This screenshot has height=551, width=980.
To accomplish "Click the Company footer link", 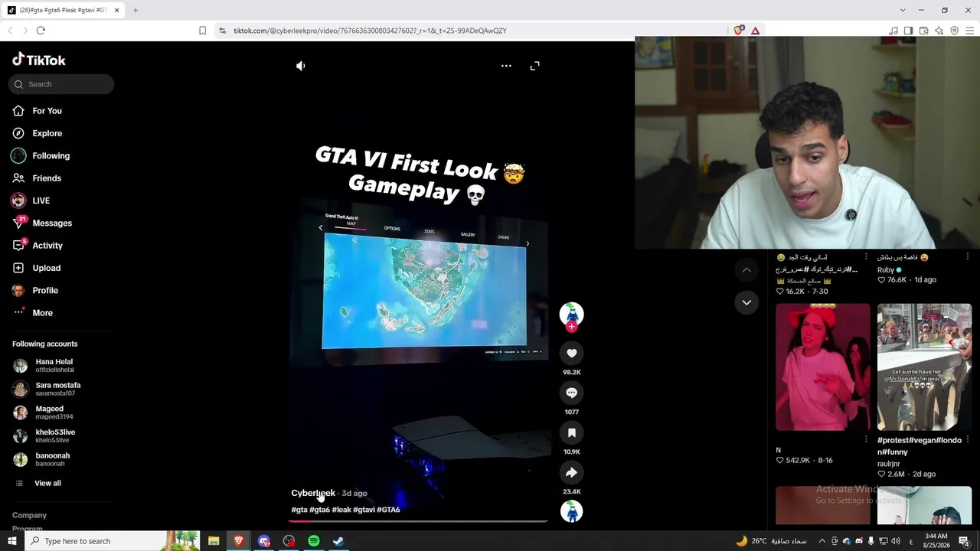I will tap(29, 516).
